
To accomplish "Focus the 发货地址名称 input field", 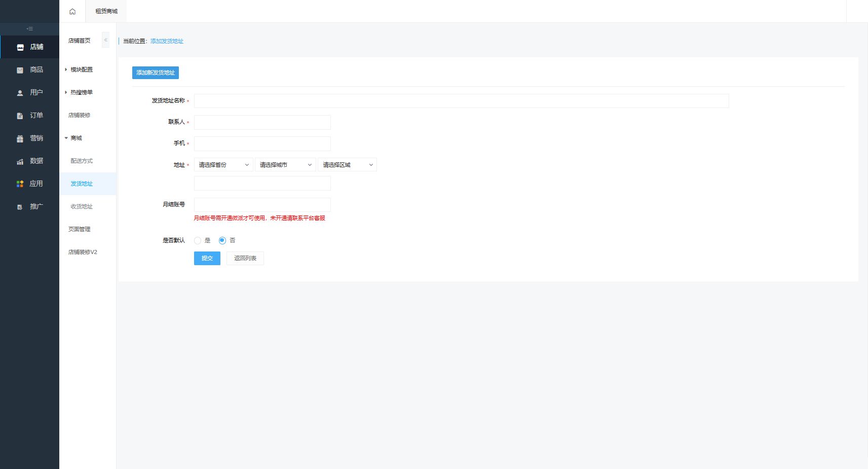I will [462, 101].
